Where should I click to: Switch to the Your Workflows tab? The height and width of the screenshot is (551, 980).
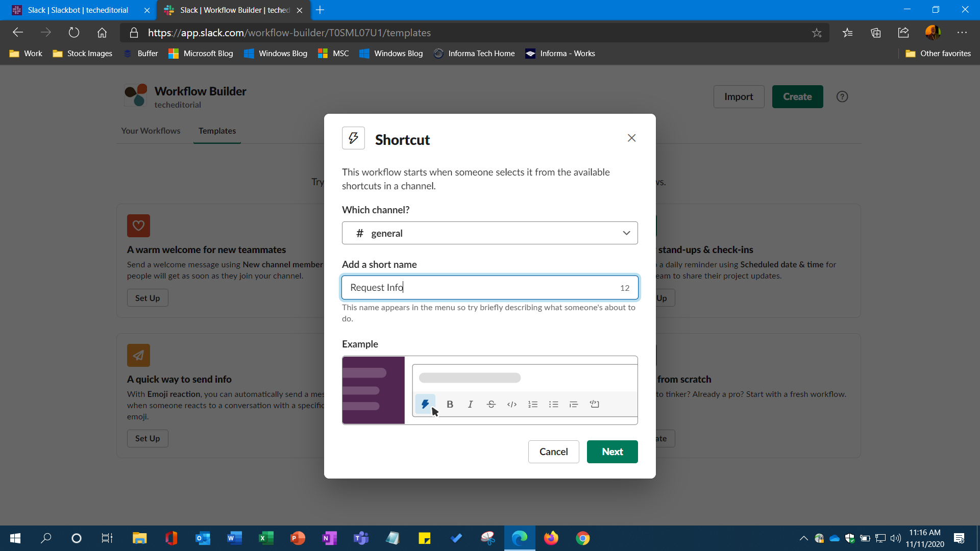[151, 131]
